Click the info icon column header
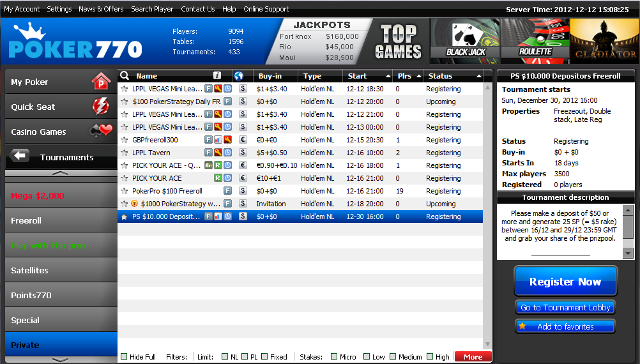 pos(217,75)
